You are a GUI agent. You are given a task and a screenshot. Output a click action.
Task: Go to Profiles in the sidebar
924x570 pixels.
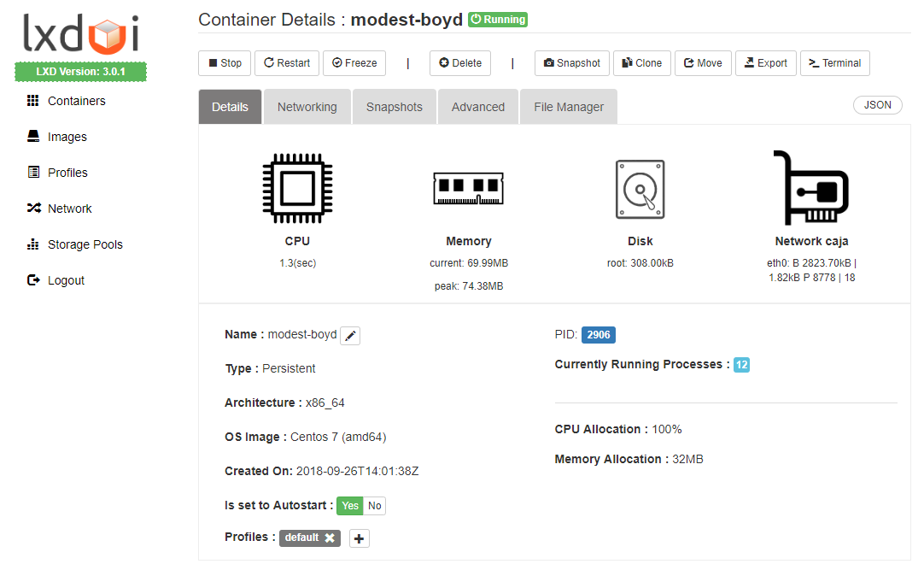pyautogui.click(x=67, y=173)
